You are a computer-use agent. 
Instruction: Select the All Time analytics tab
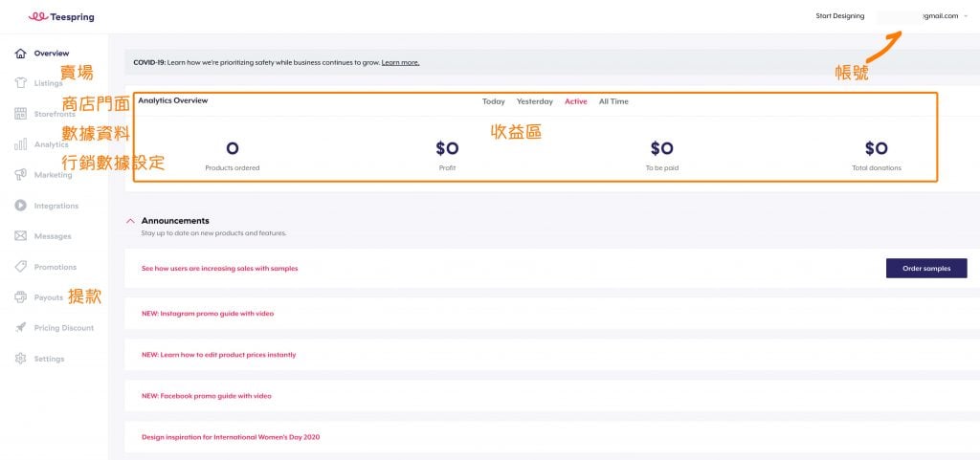(613, 101)
